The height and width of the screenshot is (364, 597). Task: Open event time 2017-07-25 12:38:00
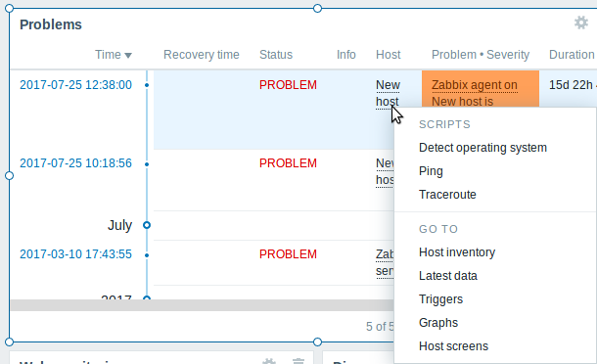(75, 85)
